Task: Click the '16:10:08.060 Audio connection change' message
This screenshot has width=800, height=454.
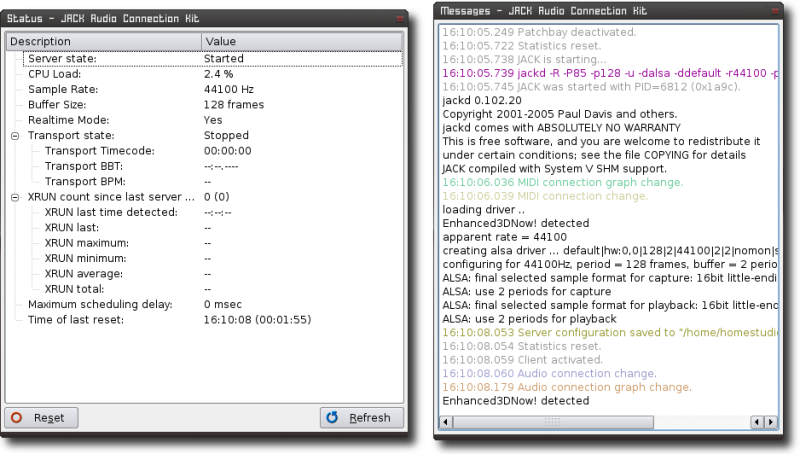Action: click(x=549, y=374)
